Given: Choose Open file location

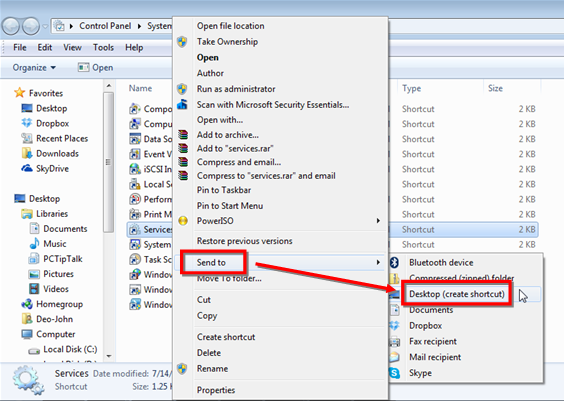Looking at the screenshot, I should (x=231, y=26).
